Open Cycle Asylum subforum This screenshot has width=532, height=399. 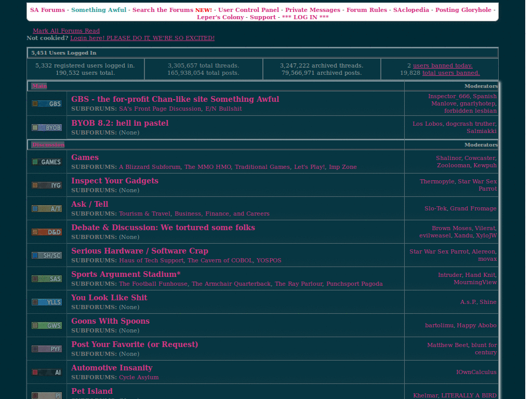click(x=139, y=377)
